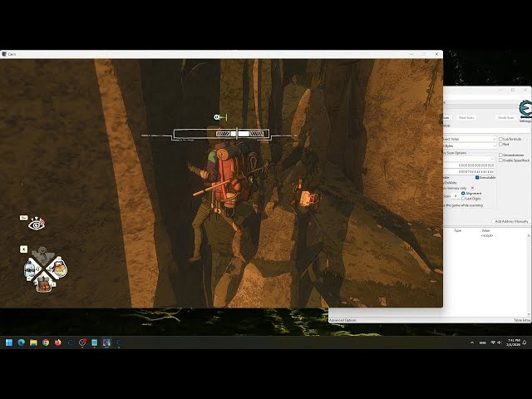The height and width of the screenshot is (399, 532).
Task: Open File Explorer from the taskbar
Action: click(33, 342)
